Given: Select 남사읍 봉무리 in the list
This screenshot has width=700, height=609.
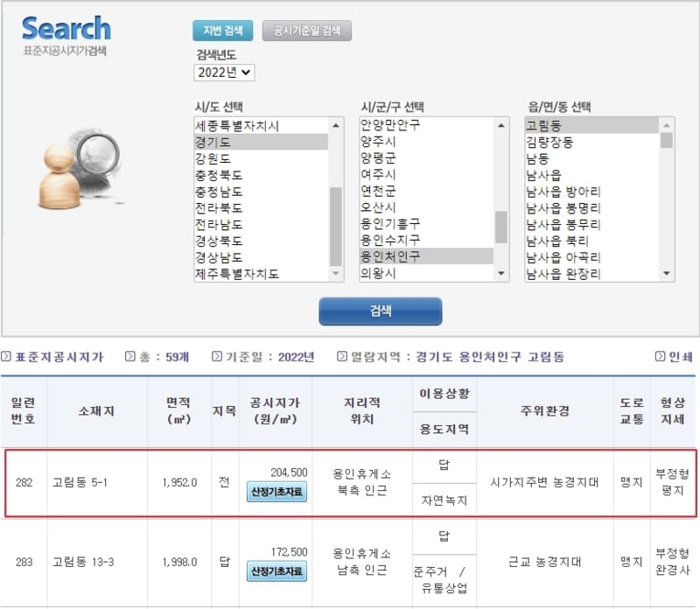Looking at the screenshot, I should click(x=591, y=224).
